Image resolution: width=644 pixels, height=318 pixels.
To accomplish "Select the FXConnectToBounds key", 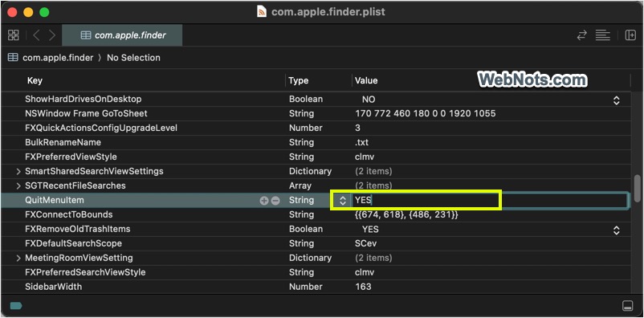I will click(68, 214).
